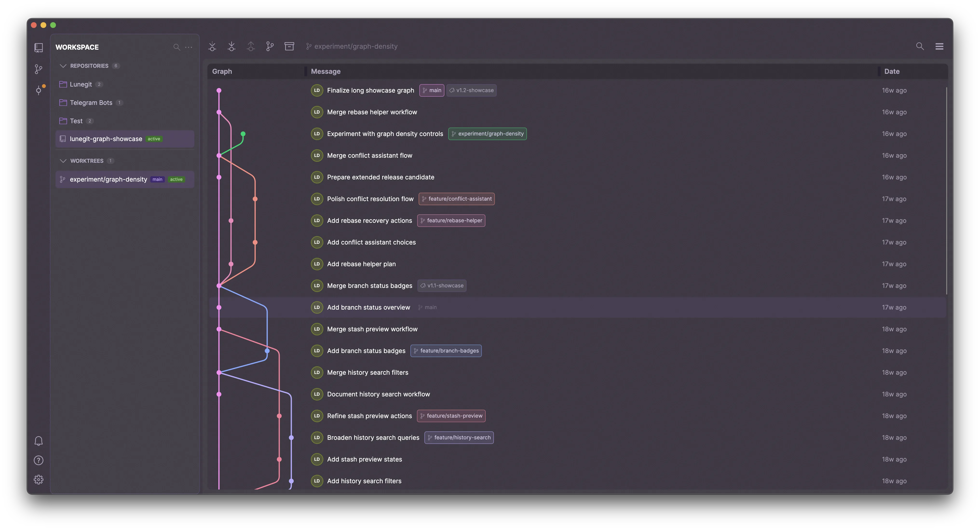The image size is (980, 530).
Task: Click the branch toolbar icon
Action: point(270,47)
